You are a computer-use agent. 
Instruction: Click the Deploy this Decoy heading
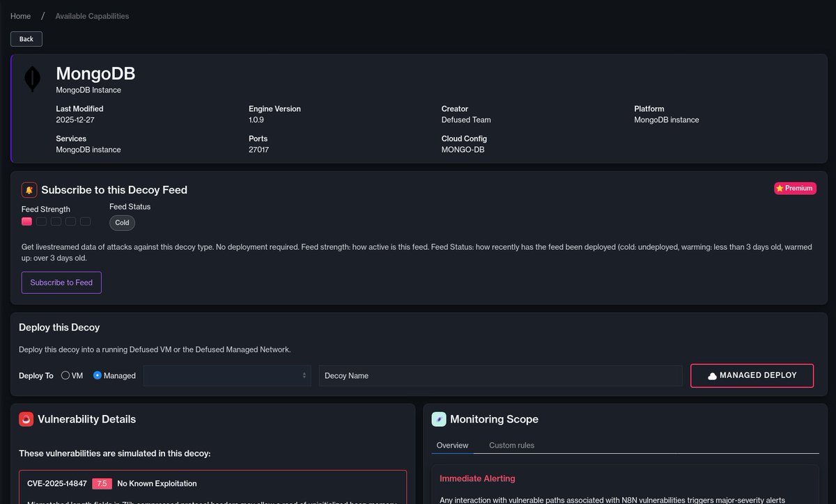[x=59, y=327]
